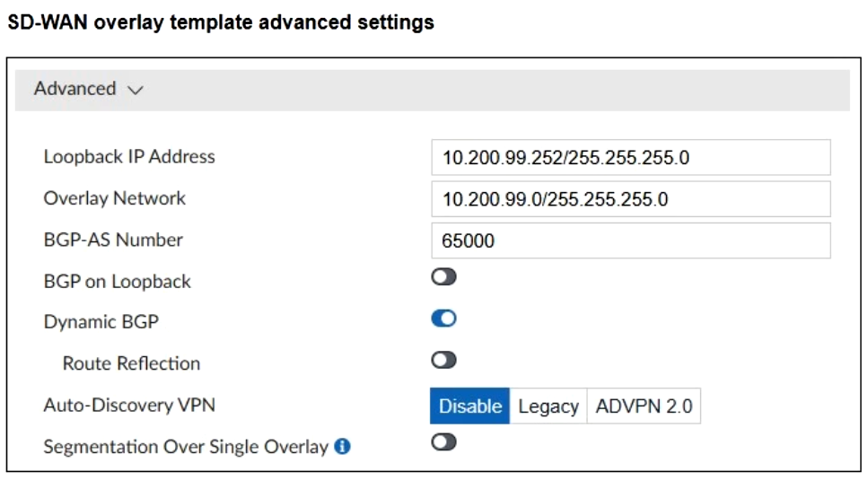Click the Advanced section header text
Screen dimensions: 868x480
pos(75,89)
